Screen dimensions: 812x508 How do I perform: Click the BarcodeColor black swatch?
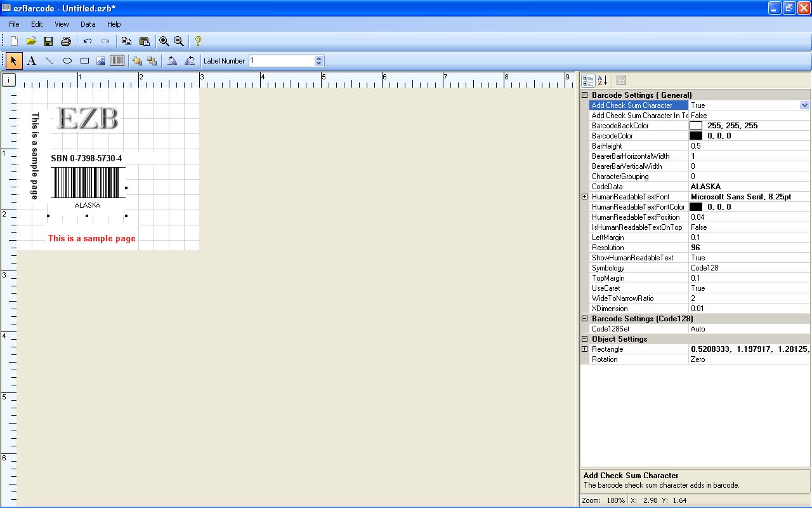point(696,136)
